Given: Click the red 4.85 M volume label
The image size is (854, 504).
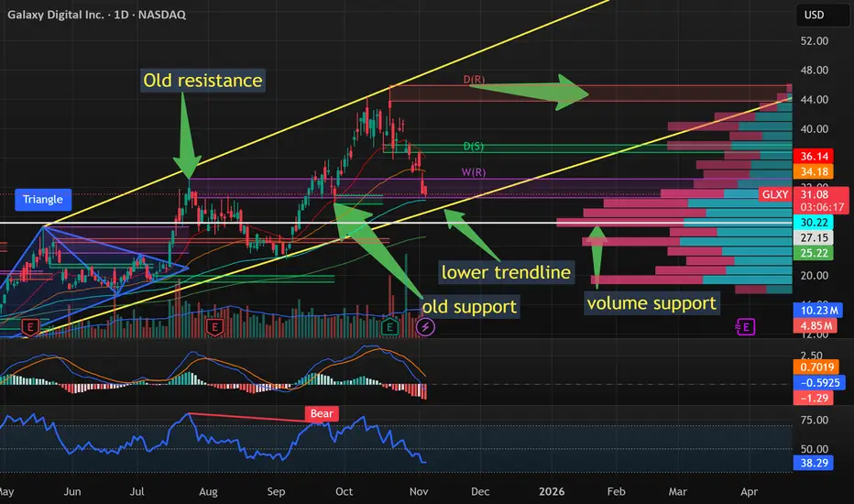Looking at the screenshot, I should tap(816, 326).
